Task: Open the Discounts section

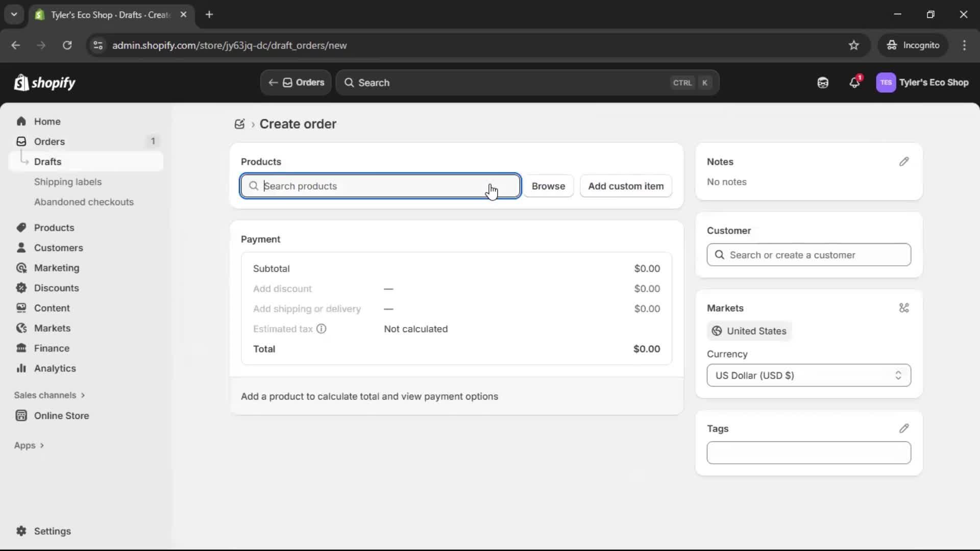Action: click(x=56, y=288)
